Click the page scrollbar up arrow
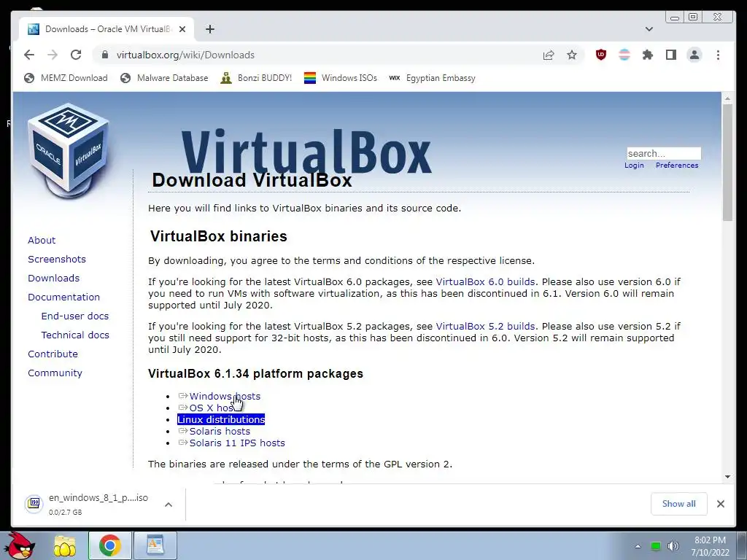The height and width of the screenshot is (560, 747). pos(727,98)
